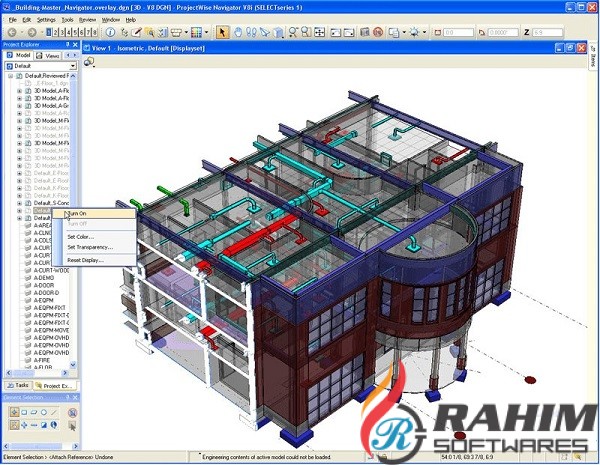Viewport: 600px width, 465px height.
Task: Click the Fit View tool
Action: (320, 33)
